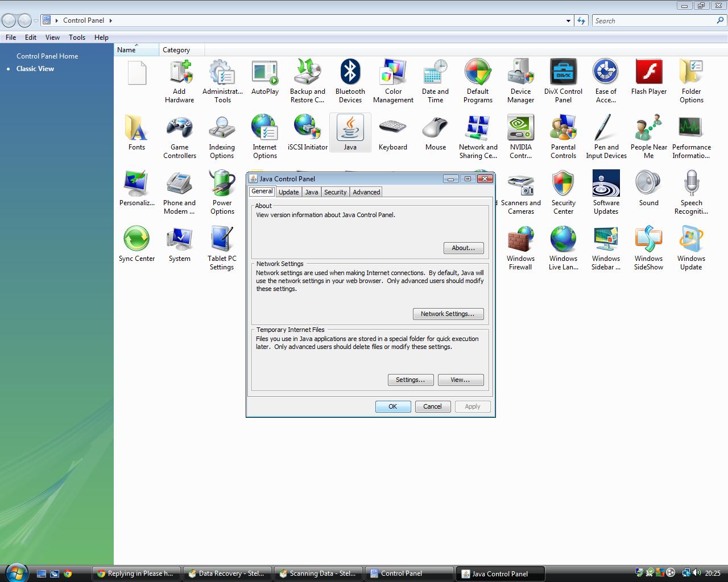Open Default Programs icon
The height and width of the screenshot is (582, 728).
click(478, 81)
